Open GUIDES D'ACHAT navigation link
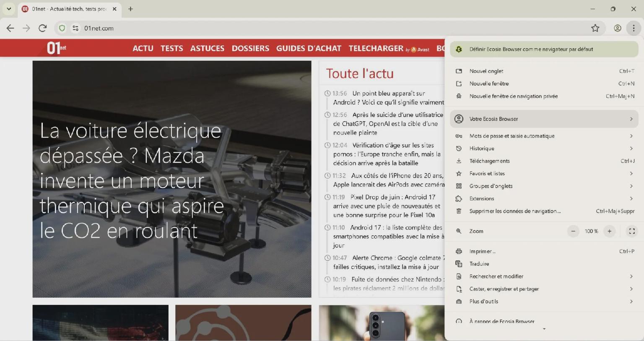This screenshot has width=644, height=341. [309, 48]
